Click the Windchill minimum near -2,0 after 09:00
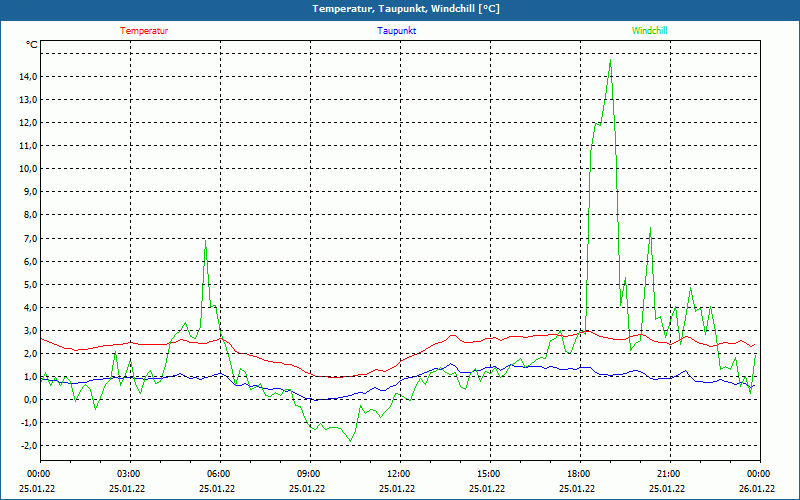The image size is (800, 500). (351, 441)
